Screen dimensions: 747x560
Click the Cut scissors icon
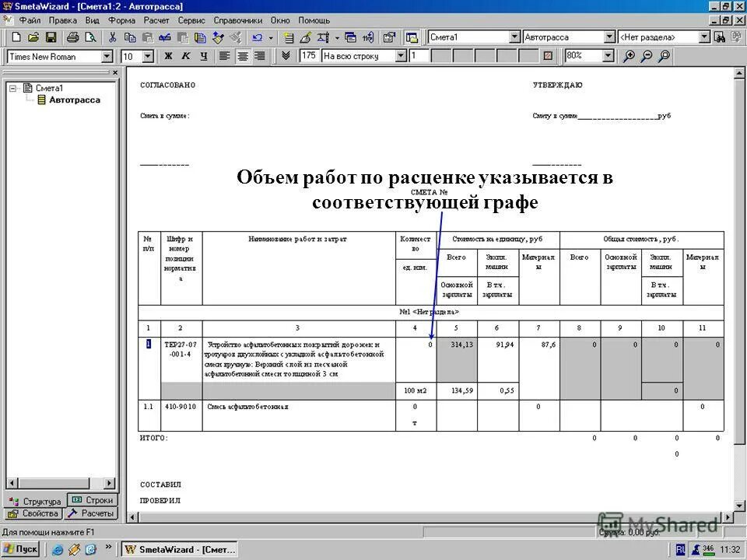[112, 37]
